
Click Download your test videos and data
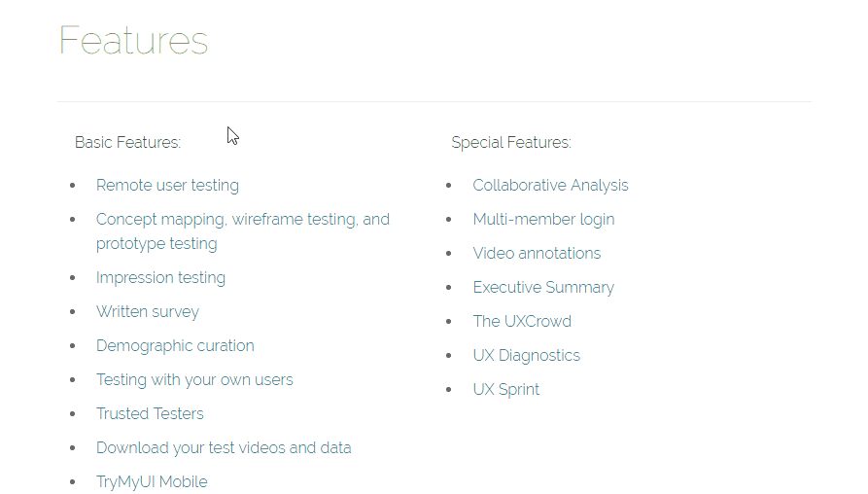pyautogui.click(x=224, y=448)
